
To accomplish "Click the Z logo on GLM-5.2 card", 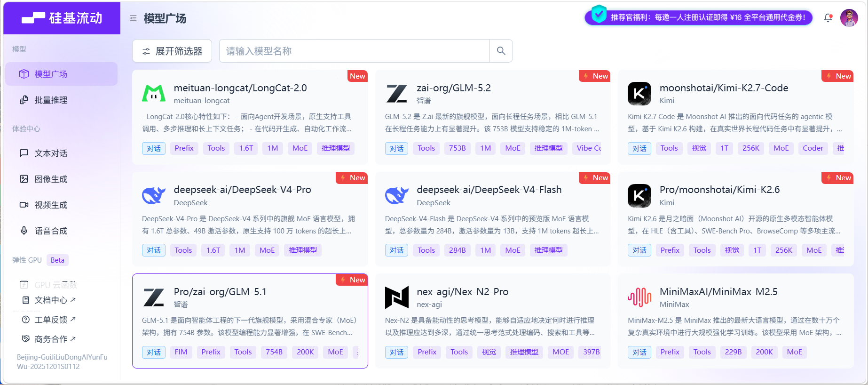I will (x=397, y=93).
